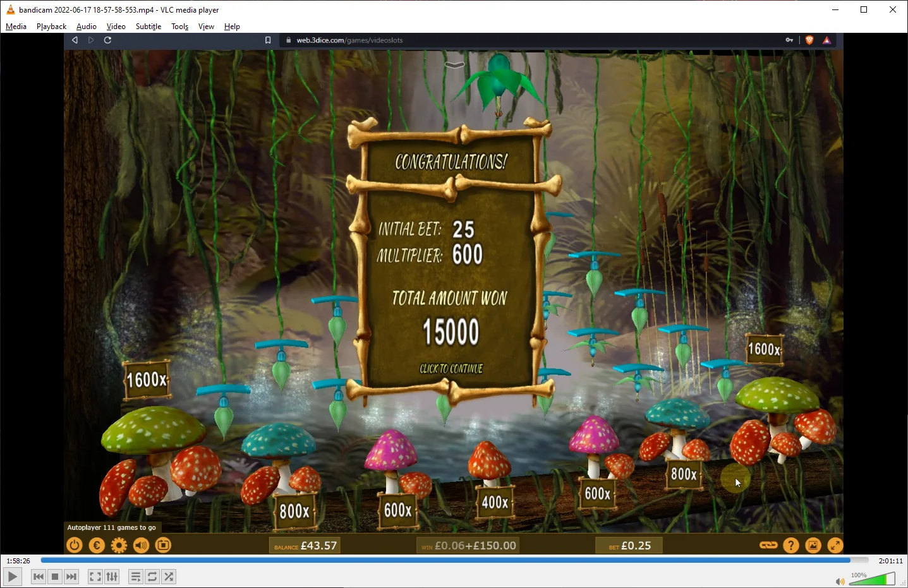Image resolution: width=908 pixels, height=588 pixels.
Task: Click the Brave shield icon
Action: pos(809,40)
